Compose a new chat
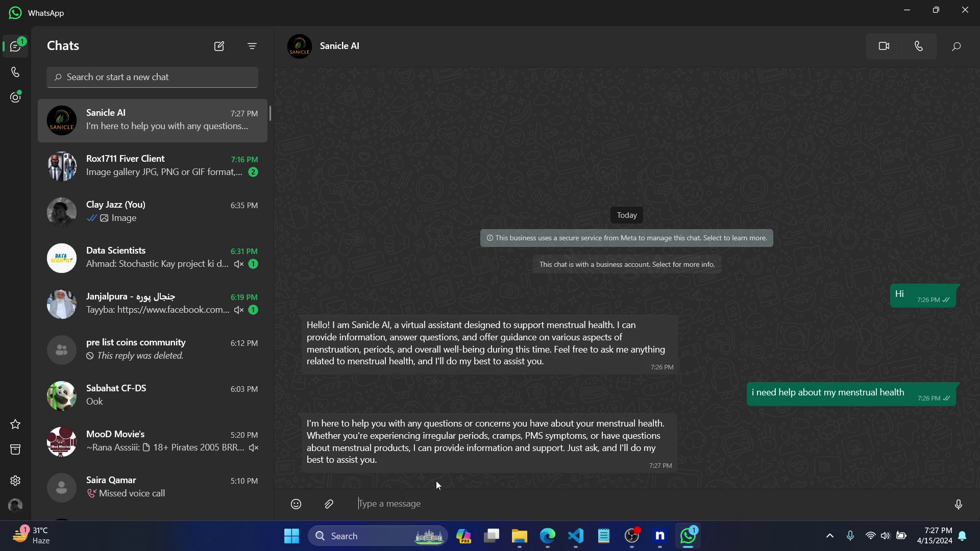 point(219,46)
